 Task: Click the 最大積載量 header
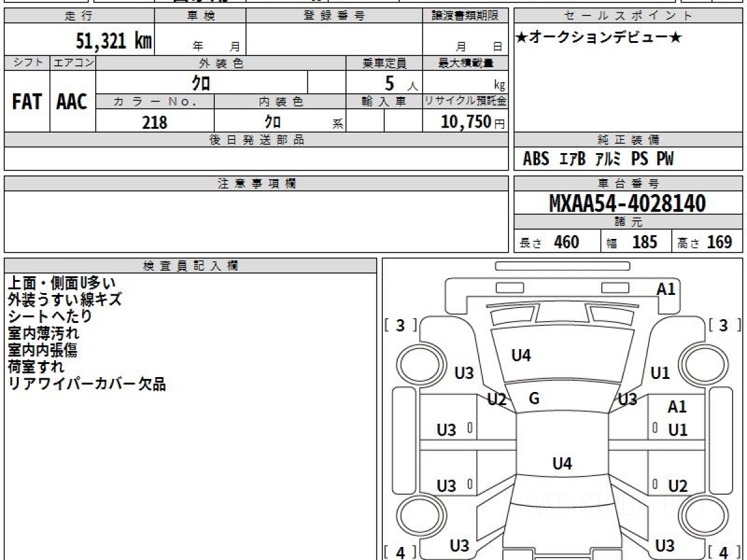click(465, 63)
